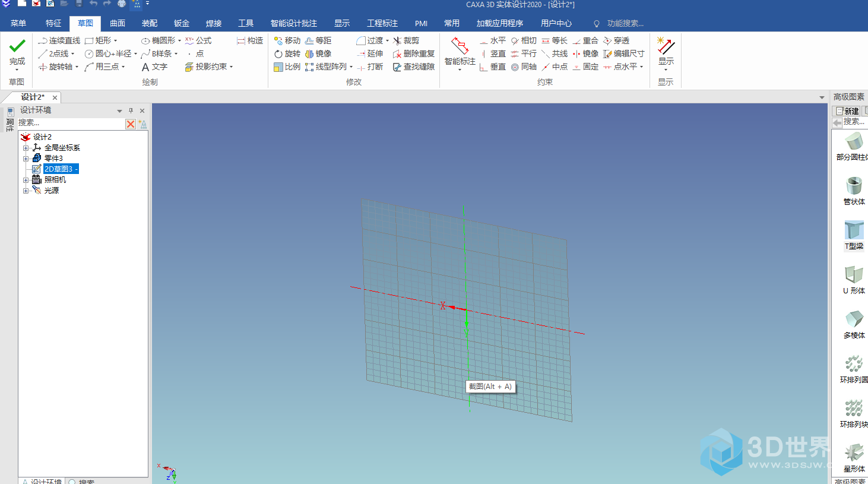Open dropdown arrow next to 圆心+半径
Image resolution: width=868 pixels, height=484 pixels.
pos(135,54)
